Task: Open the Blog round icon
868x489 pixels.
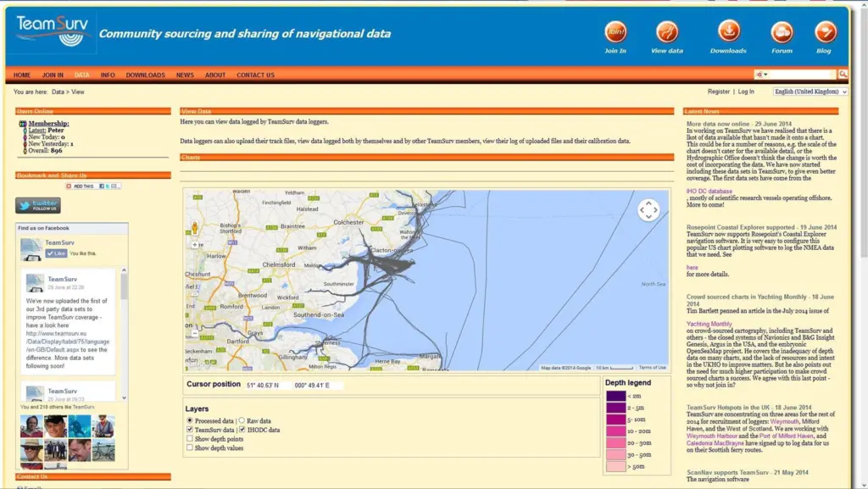Action: (x=825, y=31)
